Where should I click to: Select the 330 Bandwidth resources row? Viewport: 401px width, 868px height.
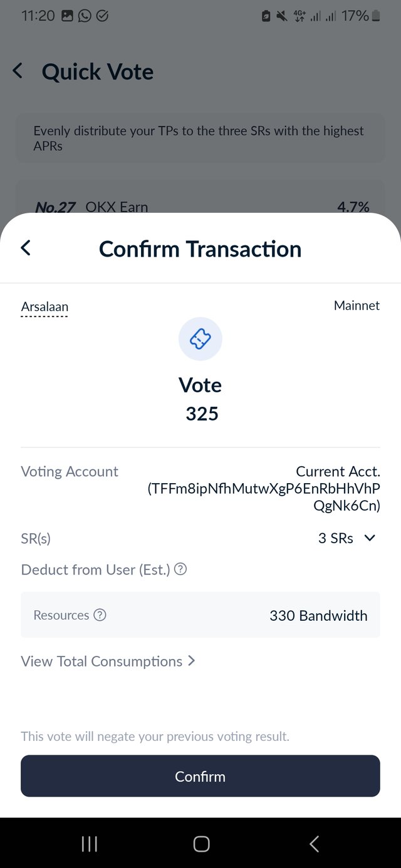[x=200, y=615]
